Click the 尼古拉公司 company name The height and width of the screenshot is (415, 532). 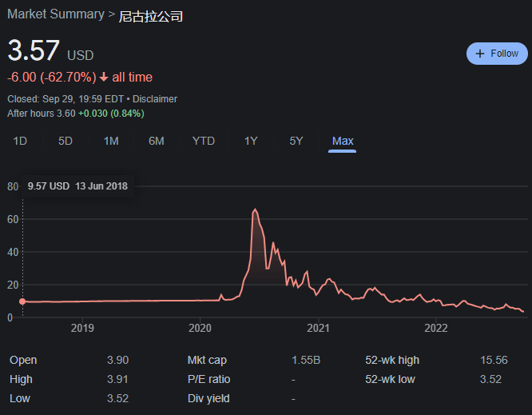click(151, 15)
